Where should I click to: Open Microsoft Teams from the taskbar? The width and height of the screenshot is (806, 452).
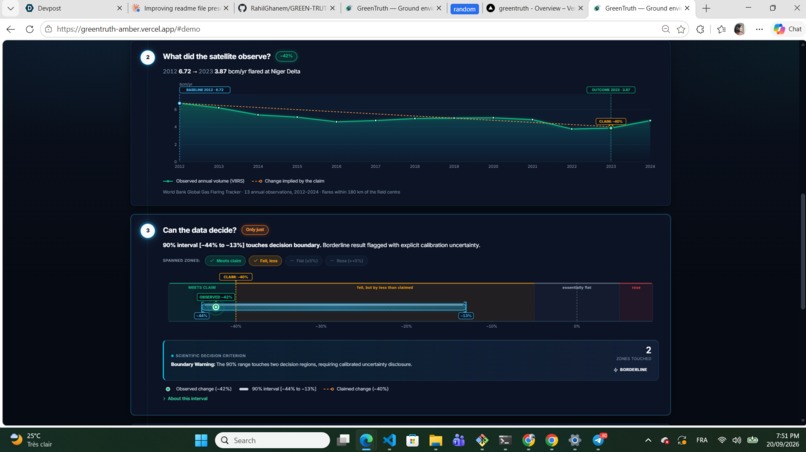[459, 440]
